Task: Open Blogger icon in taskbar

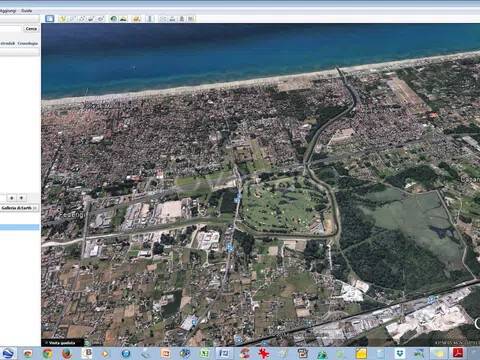Action: click(88, 353)
